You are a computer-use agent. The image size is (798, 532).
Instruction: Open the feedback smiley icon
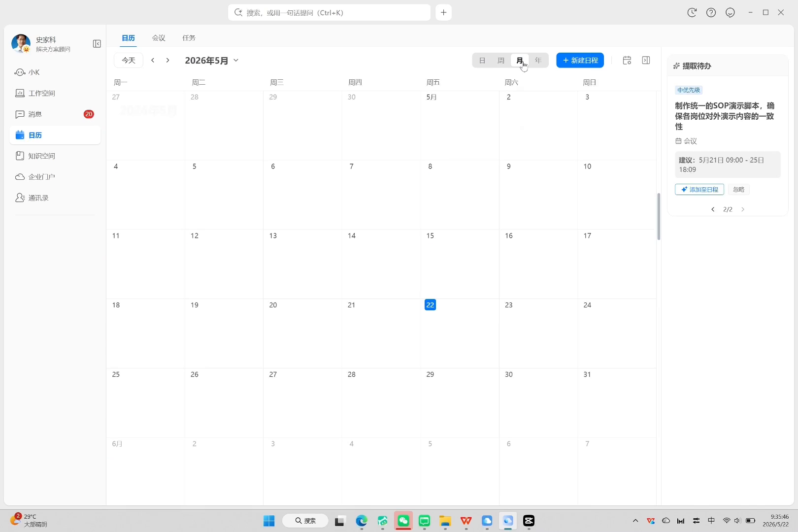(x=730, y=12)
